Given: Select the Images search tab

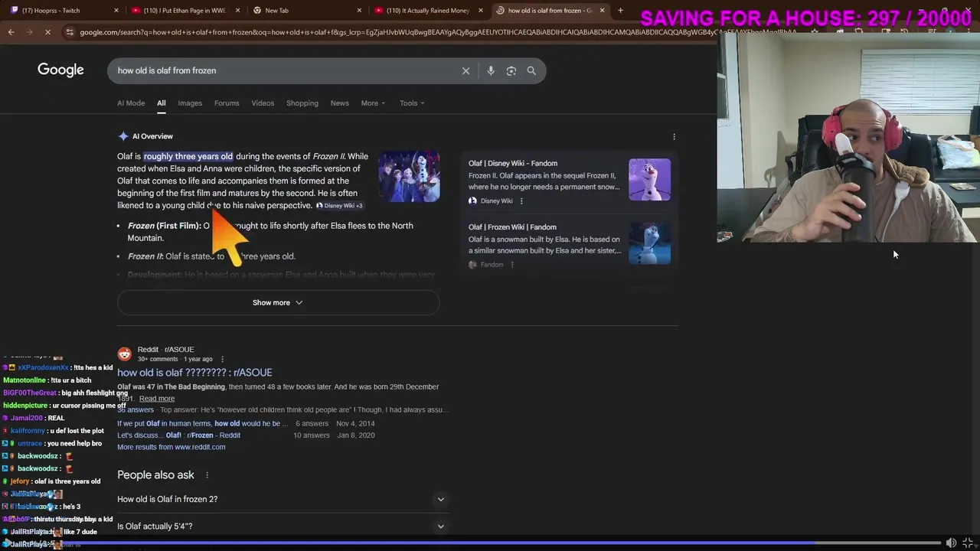Looking at the screenshot, I should [190, 103].
